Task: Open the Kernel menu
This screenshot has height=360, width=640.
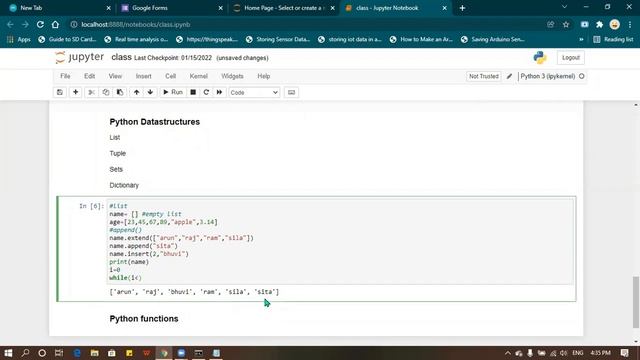Action: 198,76
